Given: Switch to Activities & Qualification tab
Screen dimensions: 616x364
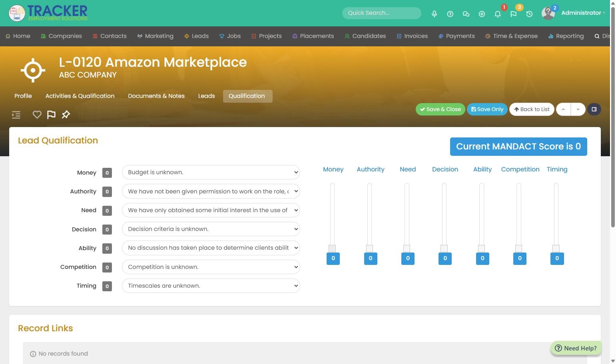Looking at the screenshot, I should [x=80, y=96].
